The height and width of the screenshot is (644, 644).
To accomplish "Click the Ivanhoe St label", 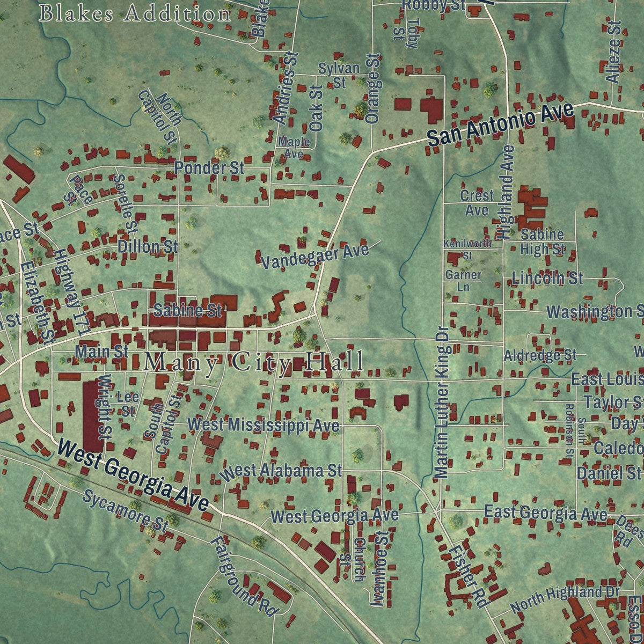I will 380,569.
